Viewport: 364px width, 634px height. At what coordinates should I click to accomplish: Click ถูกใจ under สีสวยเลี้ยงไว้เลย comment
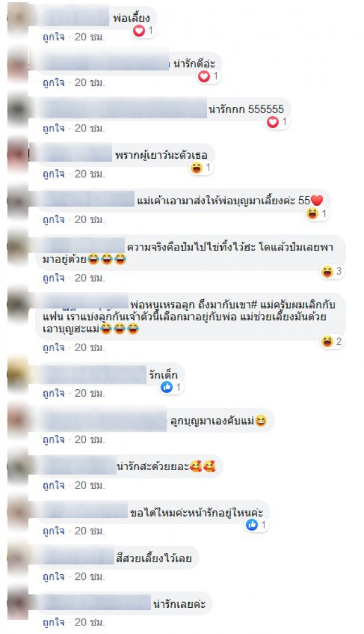(x=53, y=577)
